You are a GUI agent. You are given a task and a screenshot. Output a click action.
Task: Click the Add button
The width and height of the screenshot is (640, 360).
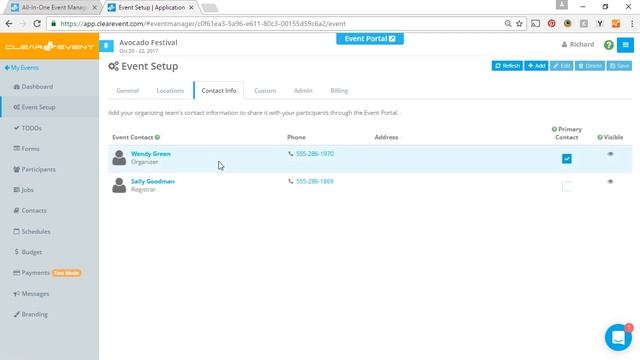[x=536, y=66]
